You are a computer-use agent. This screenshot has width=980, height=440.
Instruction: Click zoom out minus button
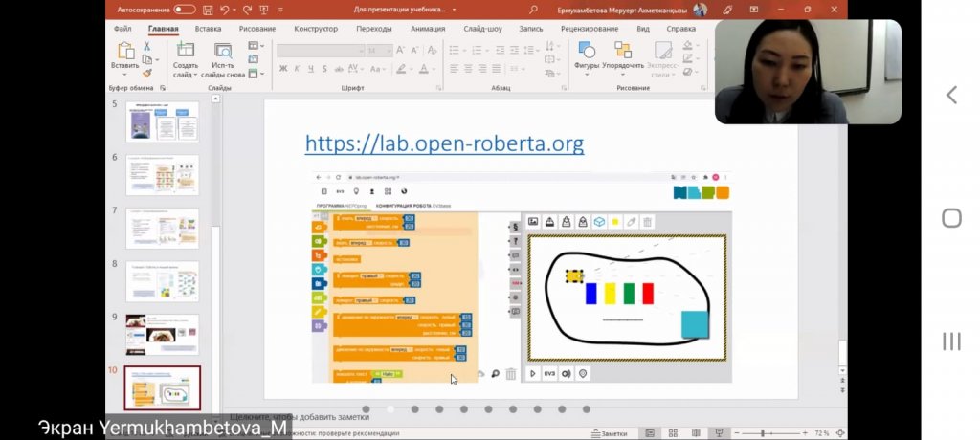point(737,433)
